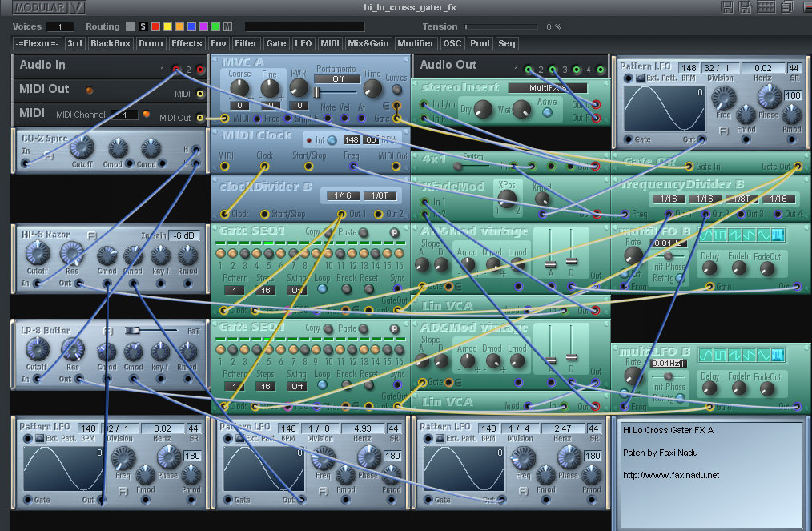Click the CO-2 Spice In jack

click(25, 163)
